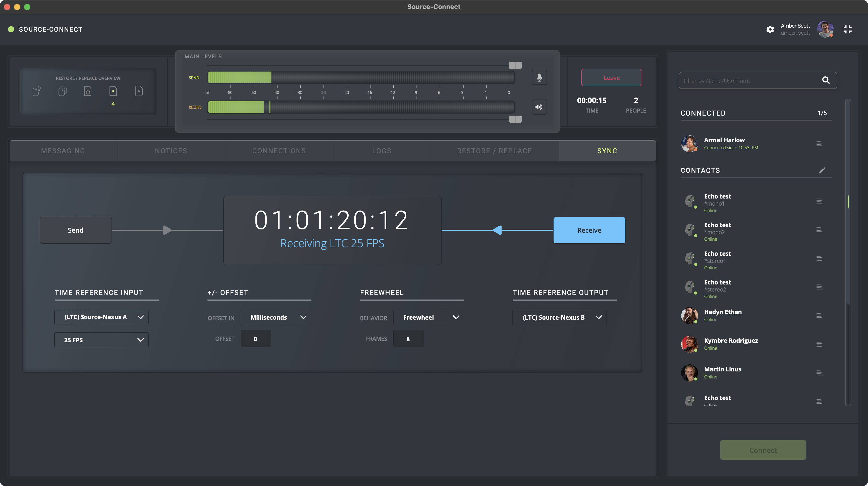Open Hadyn Ethan's options menu icon
868x486 pixels.
pyautogui.click(x=819, y=316)
